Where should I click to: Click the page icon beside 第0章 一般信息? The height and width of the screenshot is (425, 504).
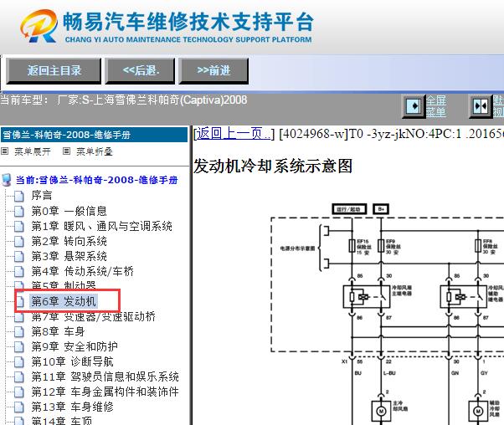(19, 212)
